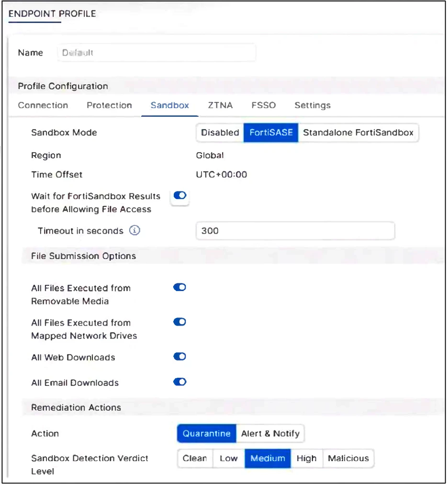Go to the ZTNA tab
448x485 pixels.
point(220,105)
